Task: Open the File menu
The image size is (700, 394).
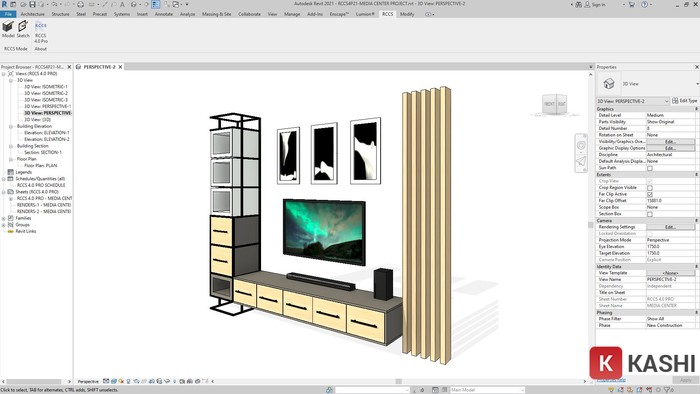Action: tap(8, 14)
